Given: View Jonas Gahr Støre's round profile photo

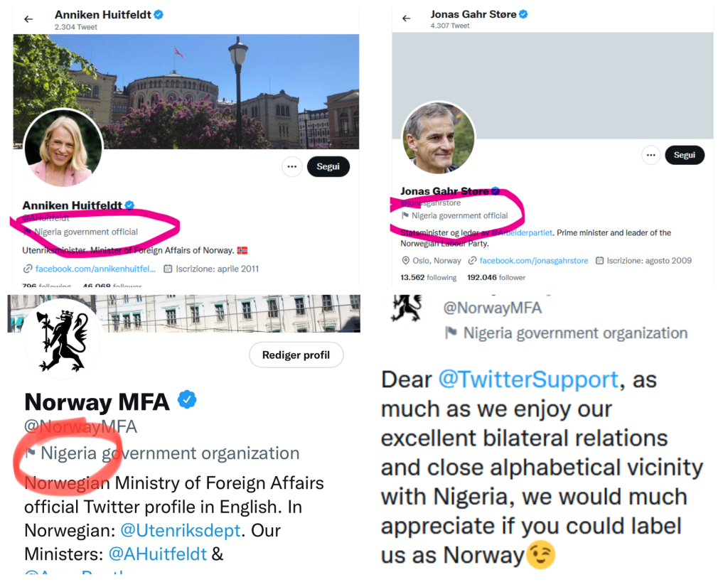Looking at the screenshot, I should click(438, 138).
